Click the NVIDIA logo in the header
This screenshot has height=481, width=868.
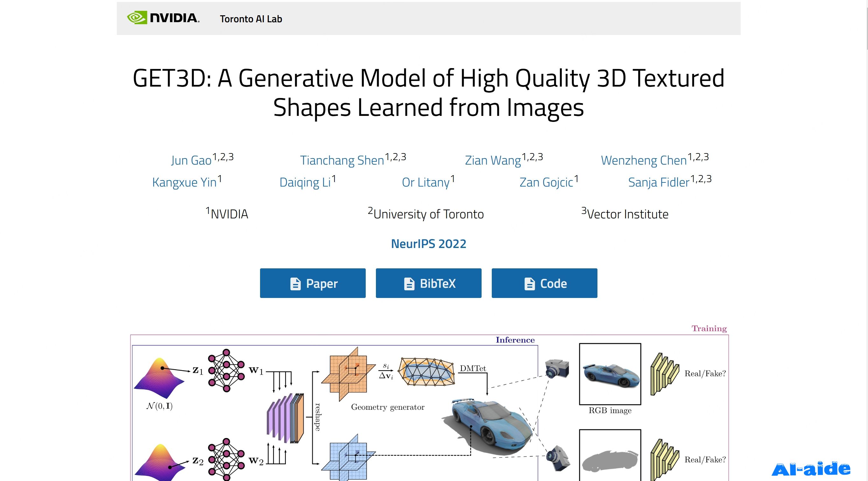pyautogui.click(x=163, y=18)
